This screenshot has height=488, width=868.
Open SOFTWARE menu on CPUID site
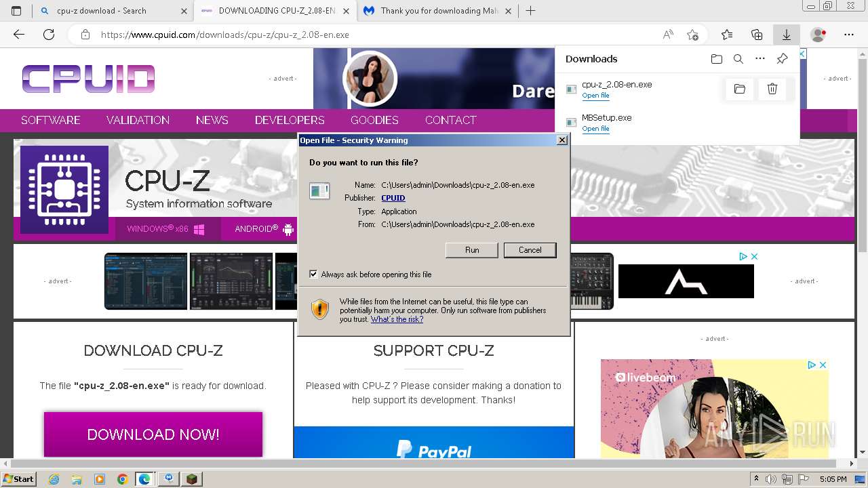tap(50, 120)
